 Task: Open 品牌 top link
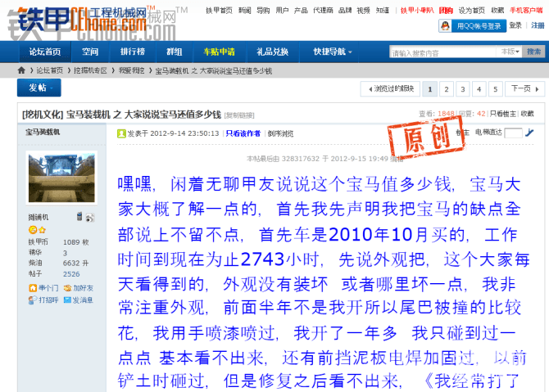tap(345, 11)
